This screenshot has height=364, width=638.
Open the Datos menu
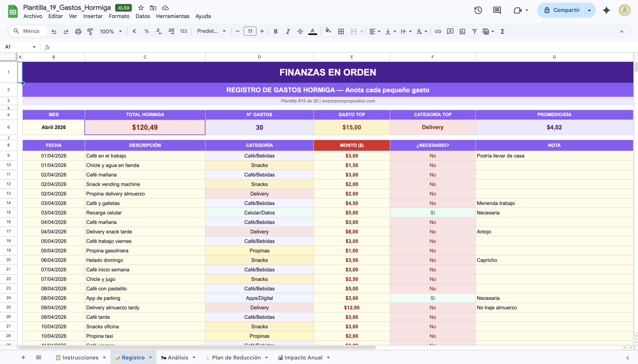click(x=143, y=16)
